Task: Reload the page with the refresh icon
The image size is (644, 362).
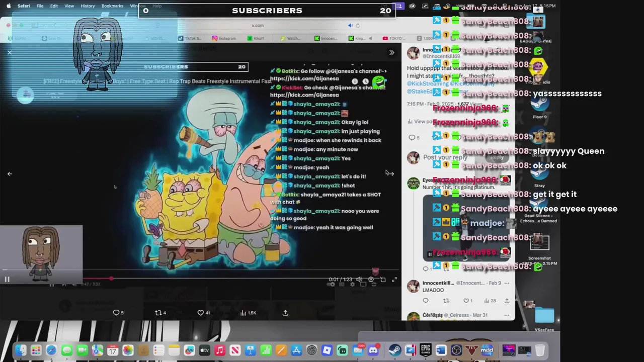Action: coord(358,25)
